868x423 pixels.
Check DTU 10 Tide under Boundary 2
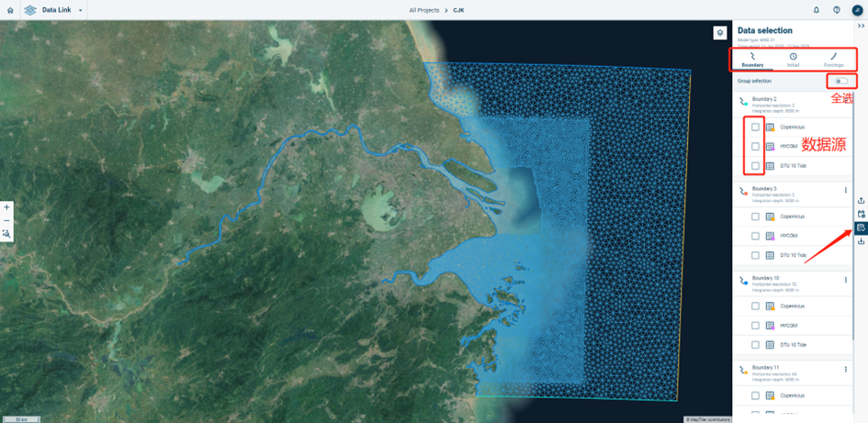tap(756, 166)
